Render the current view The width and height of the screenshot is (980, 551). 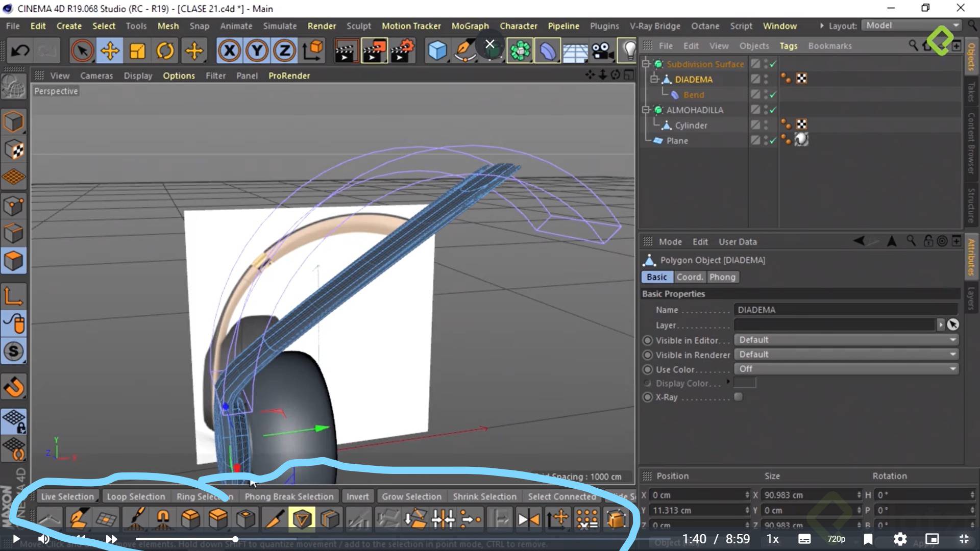347,51
